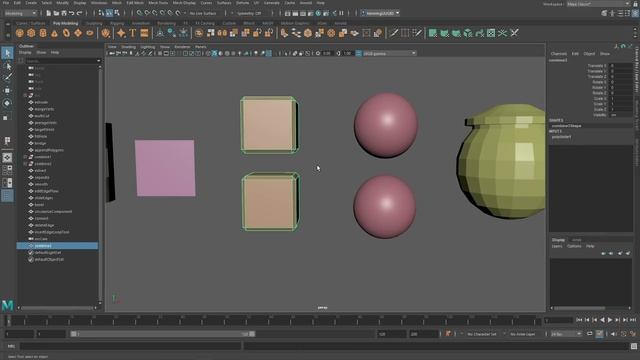Click the range slider start handle
Screen dimensions: 640x360
pyautogui.click(x=73, y=334)
